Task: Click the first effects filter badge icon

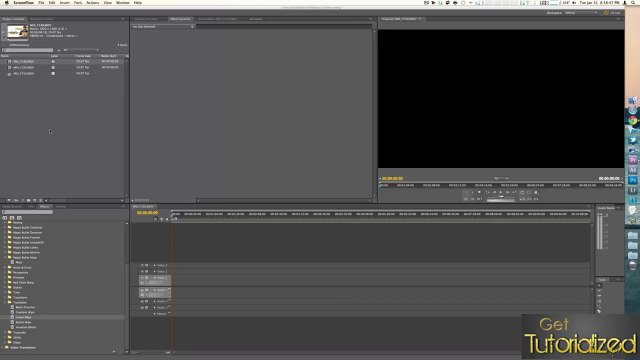Action: (x=5, y=218)
